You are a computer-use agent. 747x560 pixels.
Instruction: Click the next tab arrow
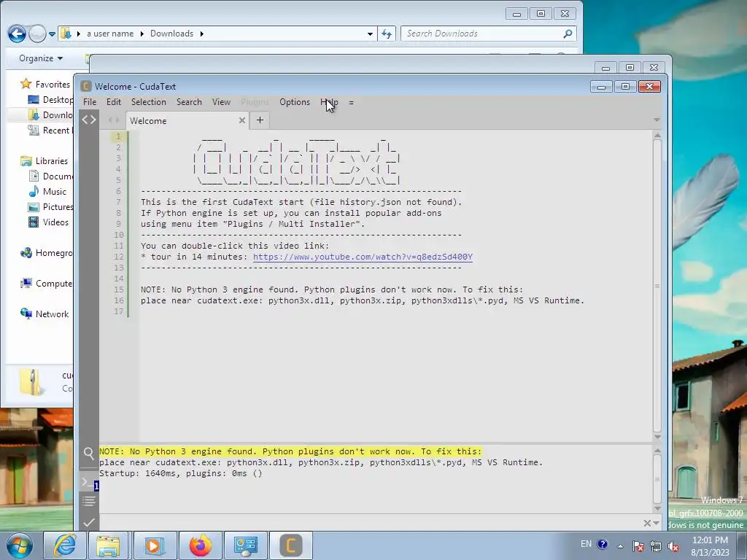tap(117, 120)
